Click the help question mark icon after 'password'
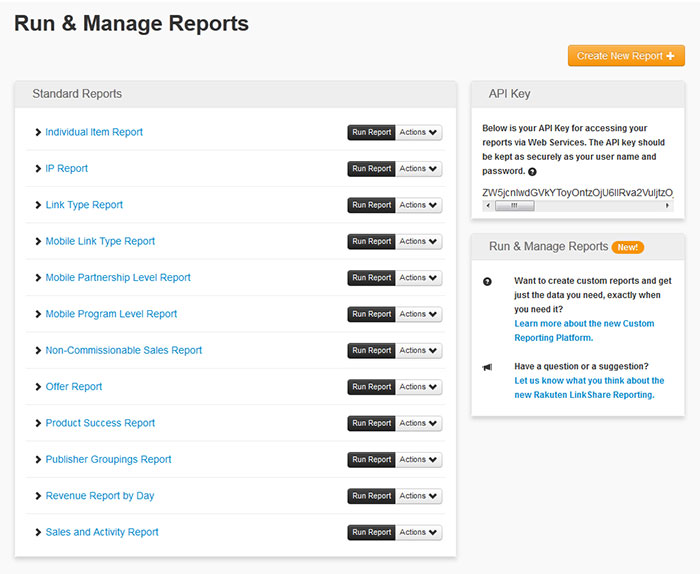 click(532, 172)
